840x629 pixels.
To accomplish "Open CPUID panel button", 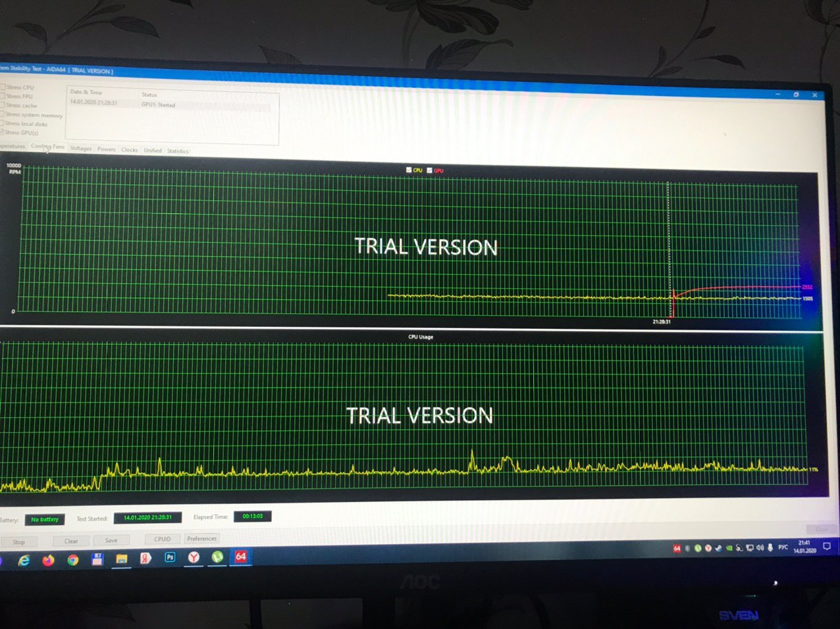I will [163, 539].
